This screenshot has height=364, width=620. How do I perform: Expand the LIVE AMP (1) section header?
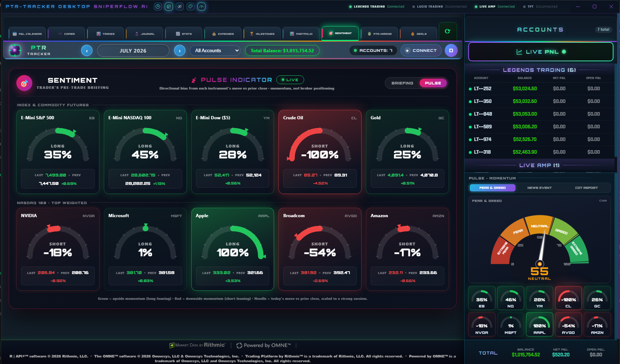pos(539,165)
